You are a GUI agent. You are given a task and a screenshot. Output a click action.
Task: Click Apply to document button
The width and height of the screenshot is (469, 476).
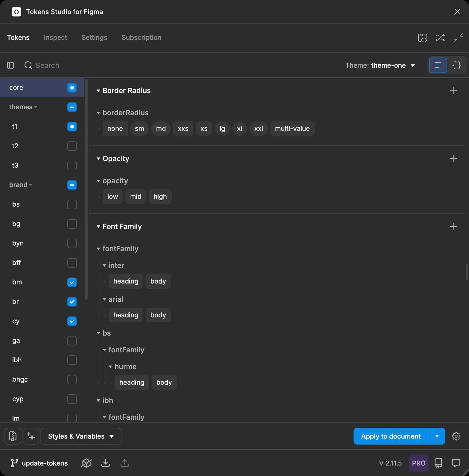click(391, 436)
